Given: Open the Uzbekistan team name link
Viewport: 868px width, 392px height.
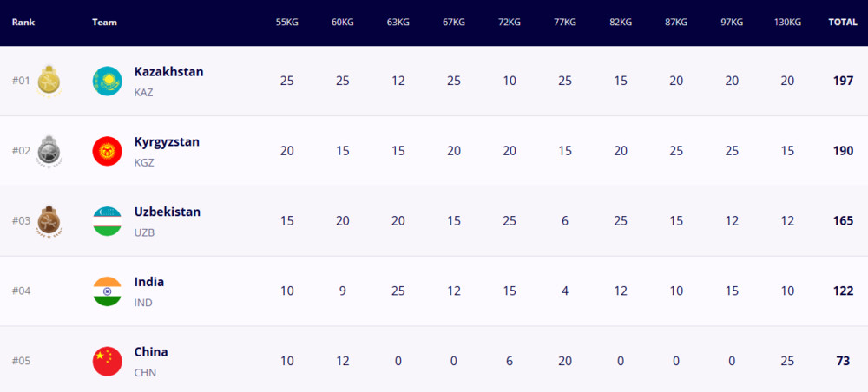Looking at the screenshot, I should coord(168,212).
